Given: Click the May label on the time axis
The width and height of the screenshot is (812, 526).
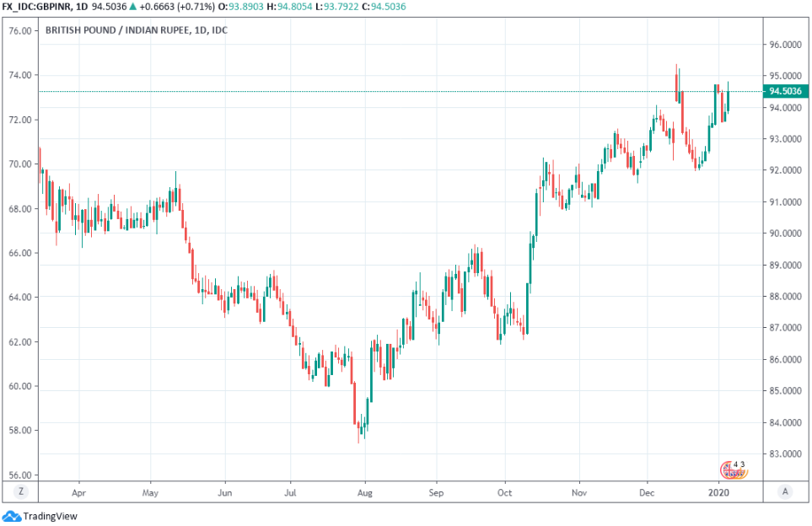Looking at the screenshot, I should [151, 491].
